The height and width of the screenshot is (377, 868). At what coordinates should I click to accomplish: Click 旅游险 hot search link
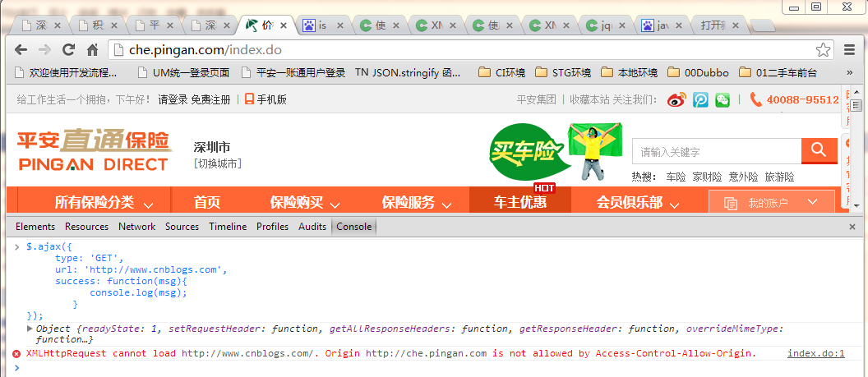[x=779, y=177]
